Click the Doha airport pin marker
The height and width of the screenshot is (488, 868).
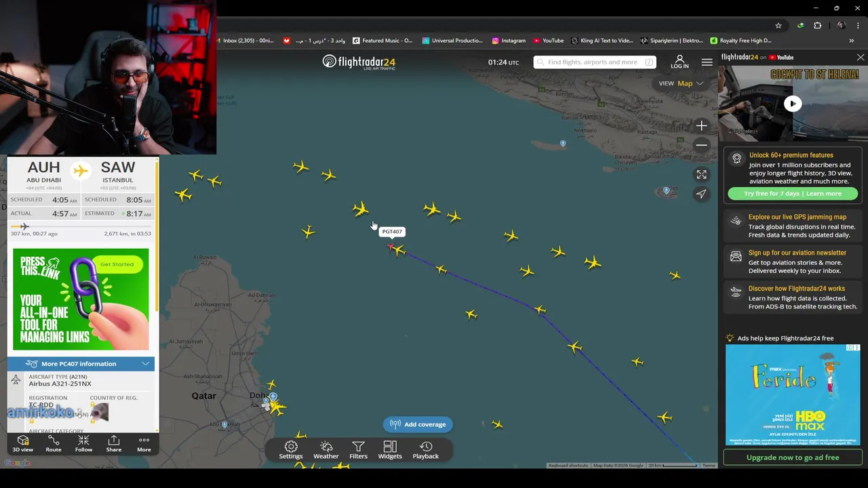273,397
